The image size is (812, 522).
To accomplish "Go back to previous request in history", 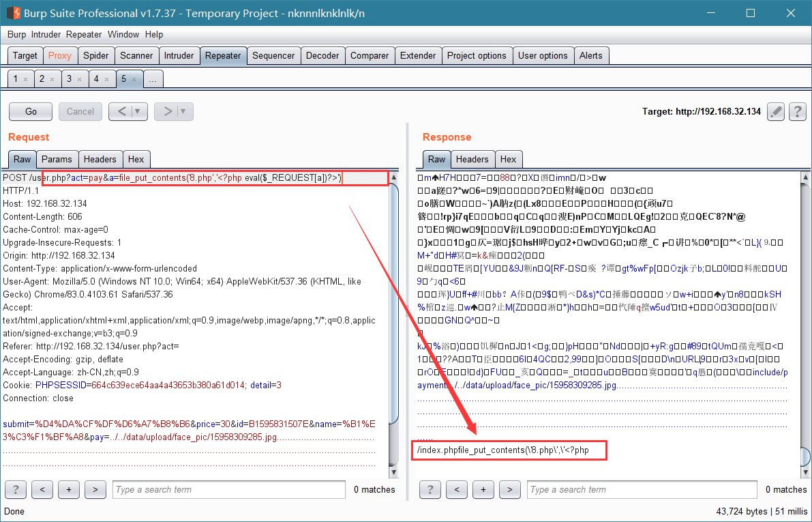I will coord(121,111).
